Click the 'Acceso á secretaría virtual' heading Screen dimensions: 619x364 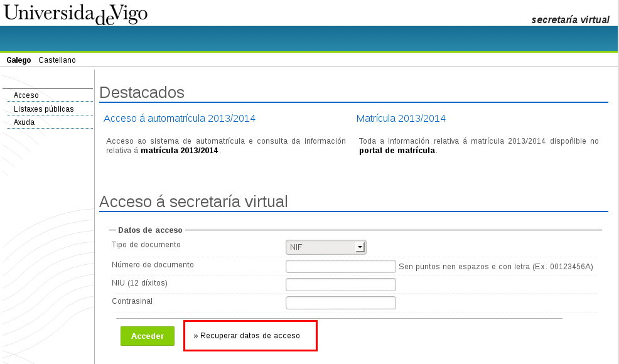point(193,201)
